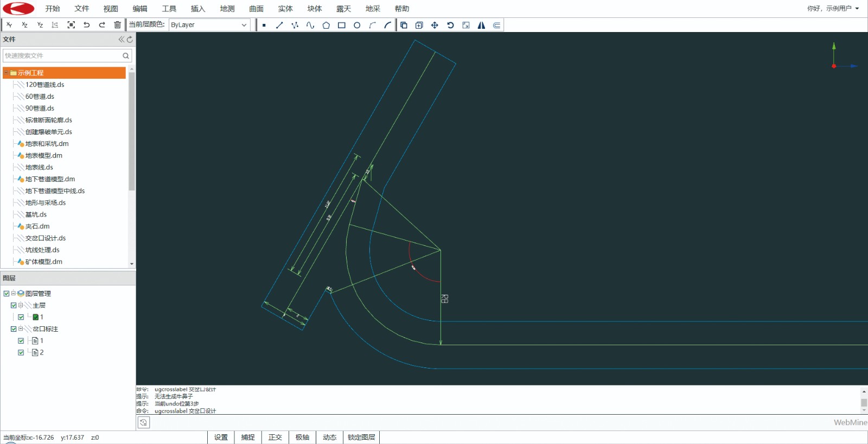Click the scale tool icon
The height and width of the screenshot is (444, 868).
(x=465, y=25)
